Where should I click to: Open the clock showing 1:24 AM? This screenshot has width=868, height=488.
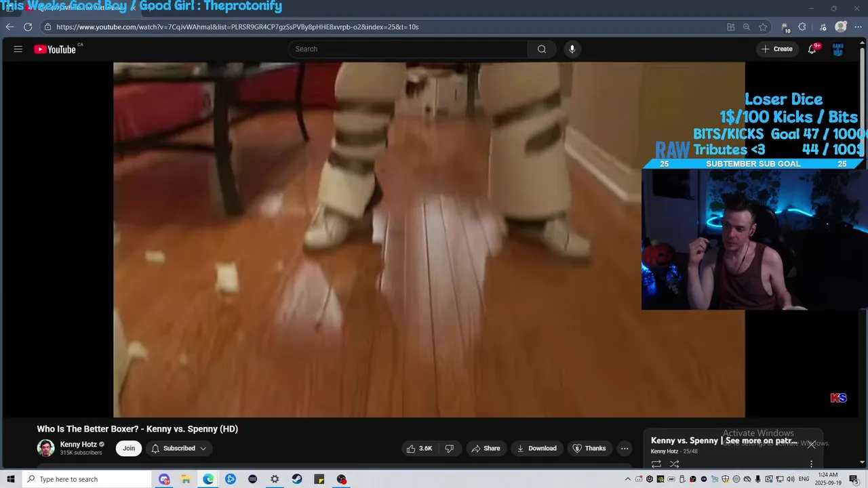point(827,479)
